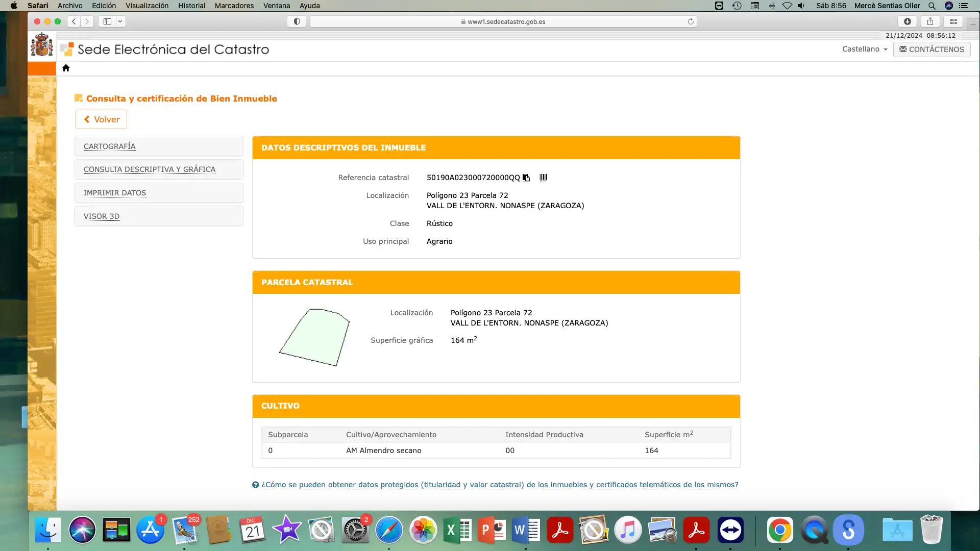Open the Marcadores menu

click(234, 6)
